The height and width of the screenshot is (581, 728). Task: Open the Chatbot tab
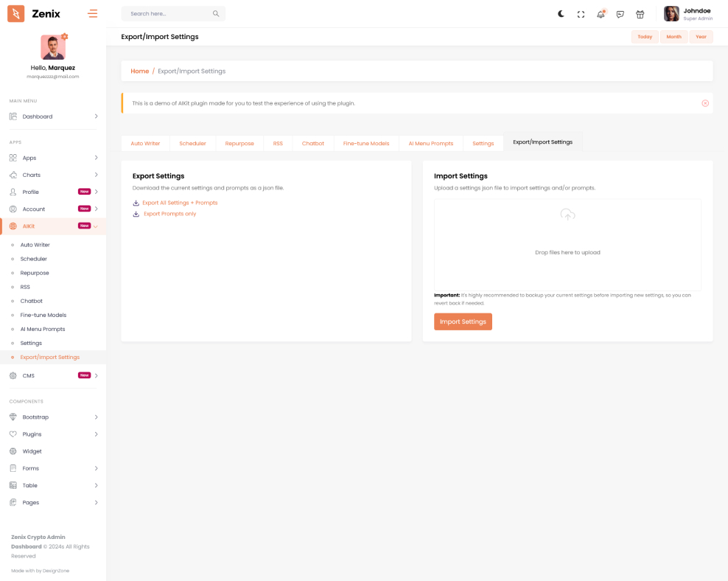(313, 143)
